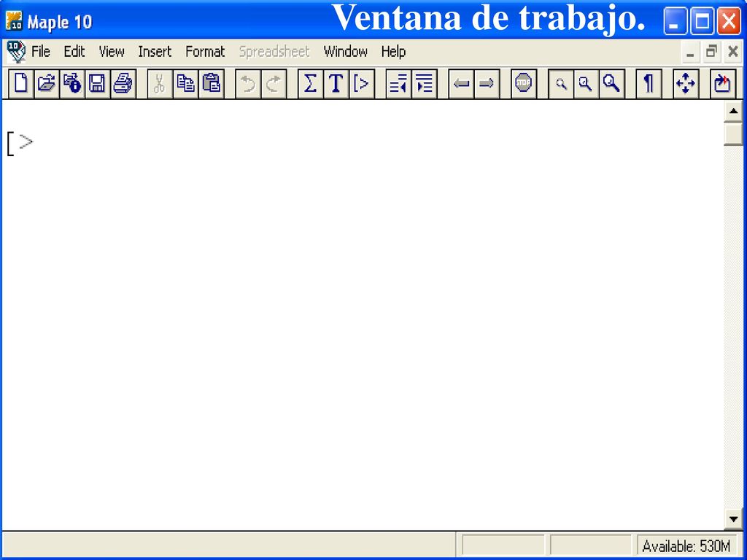Click the Maple 10 title bar icon
747x560 pixels.
(14, 21)
